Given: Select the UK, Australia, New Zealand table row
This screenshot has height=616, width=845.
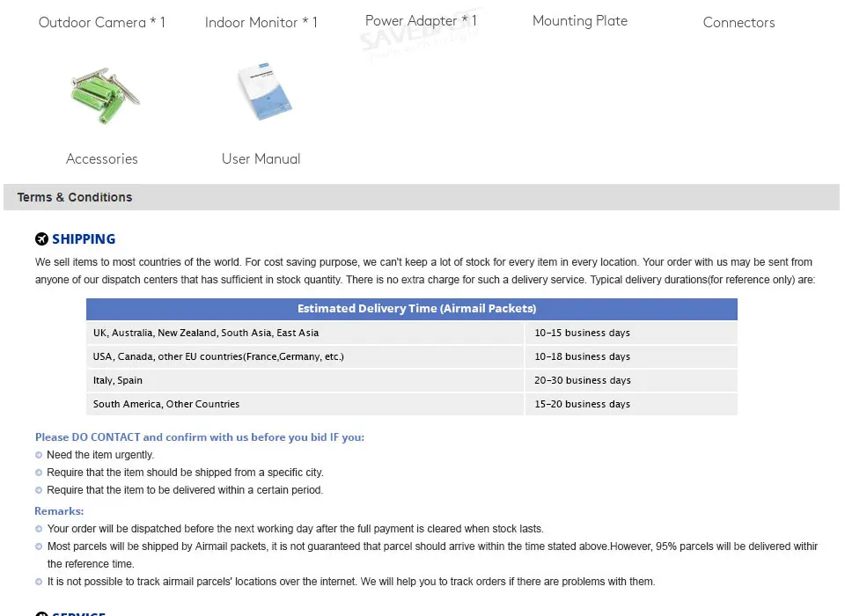Looking at the screenshot, I should 412,333.
